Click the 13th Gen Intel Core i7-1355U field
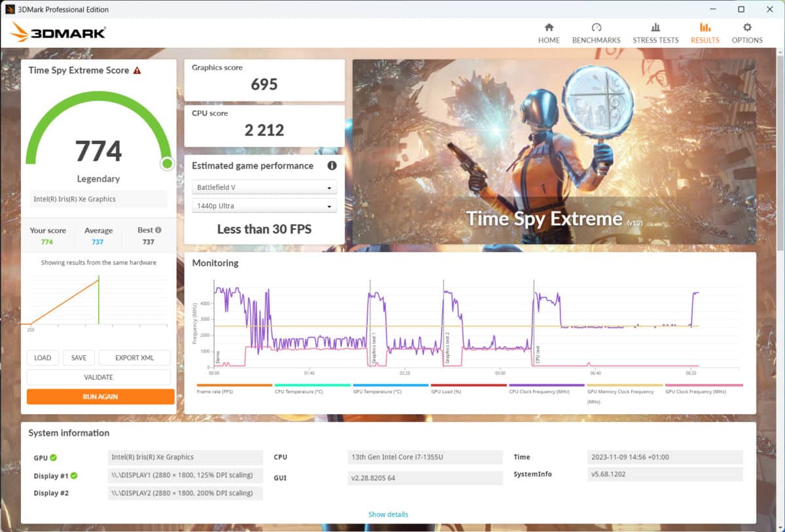785x532 pixels. [425, 457]
